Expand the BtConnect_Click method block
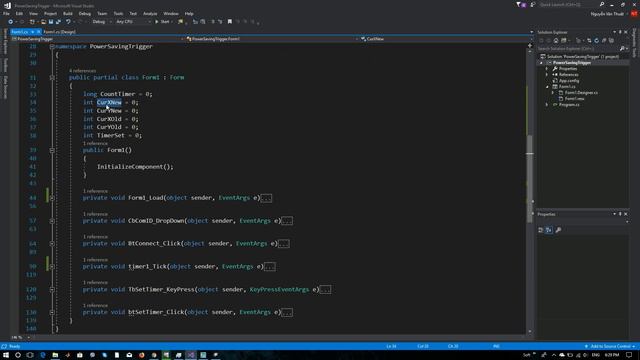This screenshot has height=360, width=640. (x=52, y=244)
